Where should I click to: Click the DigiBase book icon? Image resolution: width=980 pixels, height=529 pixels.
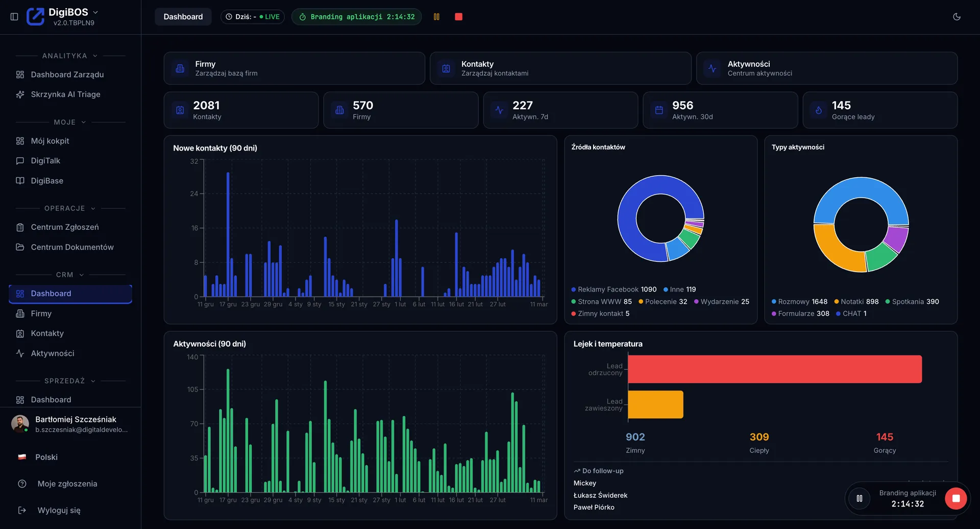point(20,181)
